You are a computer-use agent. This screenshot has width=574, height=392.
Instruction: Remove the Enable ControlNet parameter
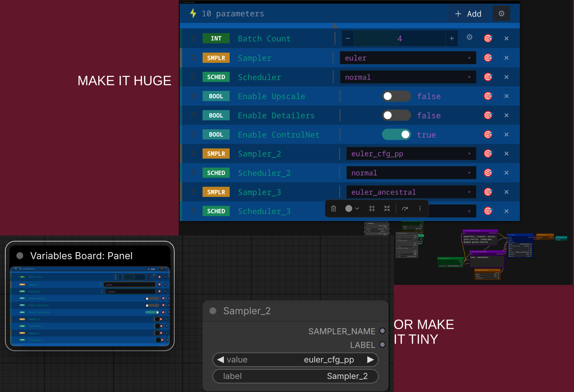click(x=506, y=135)
